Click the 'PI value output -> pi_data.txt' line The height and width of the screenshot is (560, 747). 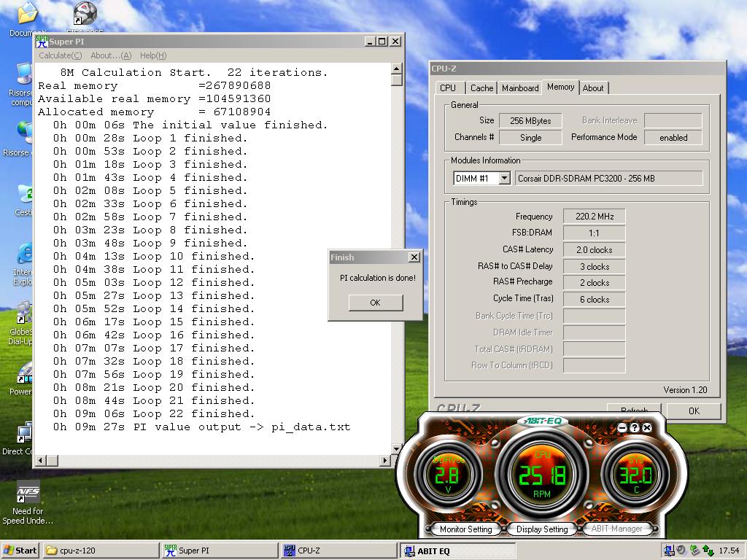(201, 427)
